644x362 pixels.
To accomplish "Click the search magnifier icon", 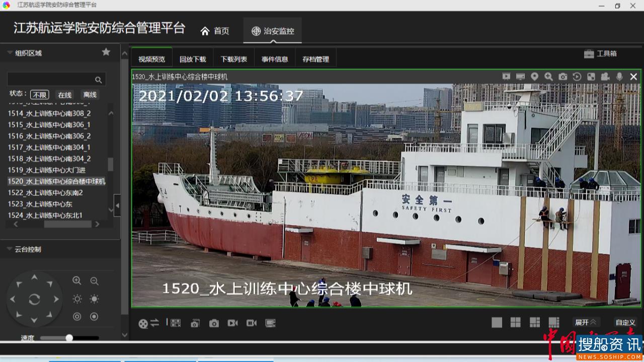I will click(99, 80).
